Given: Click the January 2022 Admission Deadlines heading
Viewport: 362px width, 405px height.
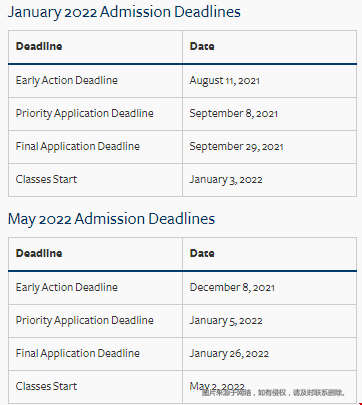Looking at the screenshot, I should (124, 13).
